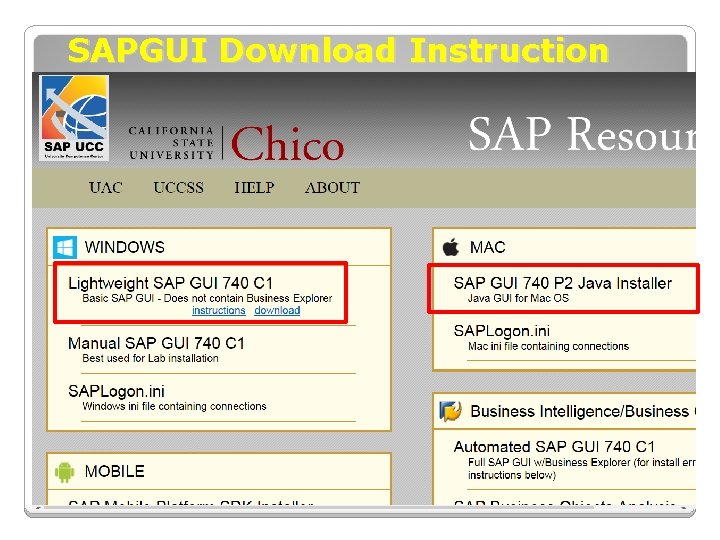Image resolution: width=720 pixels, height=540 pixels.
Task: Click the MAC section heading
Action: [487, 247]
